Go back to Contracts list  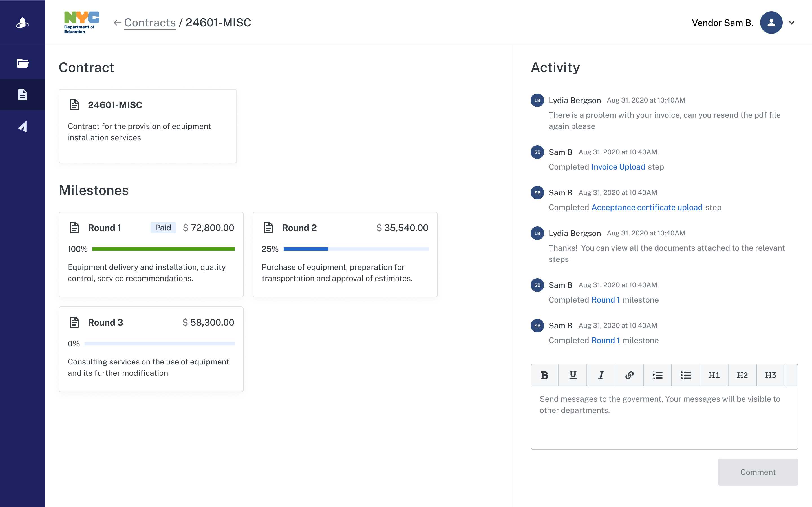(x=150, y=23)
